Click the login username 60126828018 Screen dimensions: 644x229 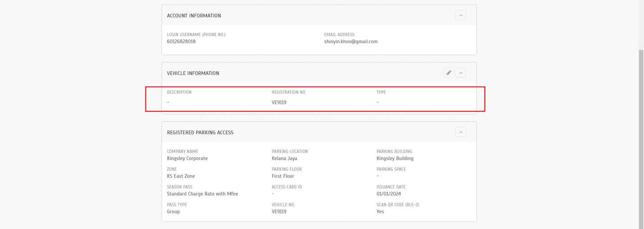click(x=181, y=41)
